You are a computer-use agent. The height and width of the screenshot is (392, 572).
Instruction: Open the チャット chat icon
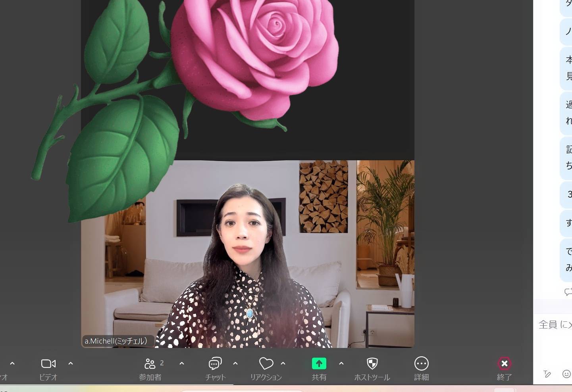pyautogui.click(x=215, y=363)
